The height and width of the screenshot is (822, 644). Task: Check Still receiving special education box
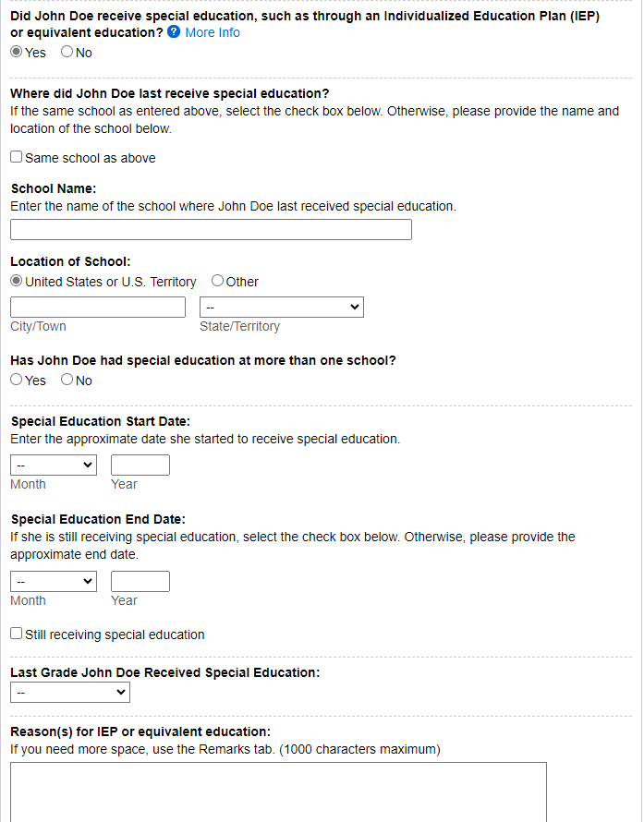[x=17, y=635]
